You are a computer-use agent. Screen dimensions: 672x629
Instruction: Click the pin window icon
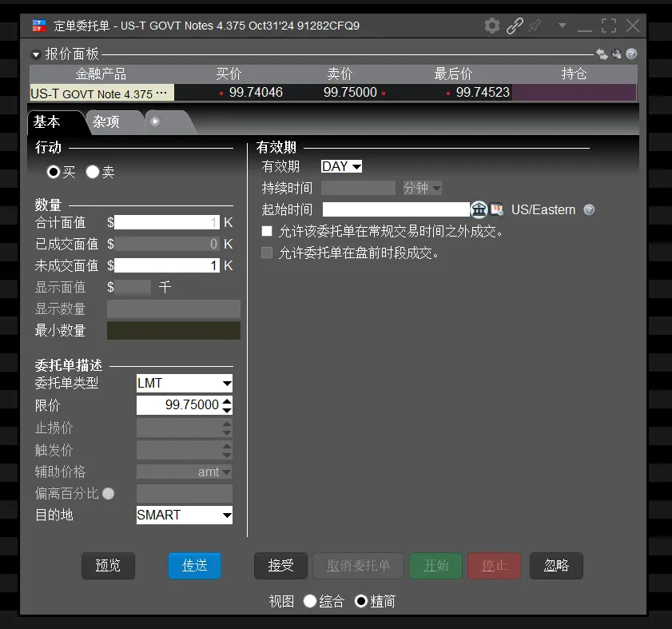[535, 26]
